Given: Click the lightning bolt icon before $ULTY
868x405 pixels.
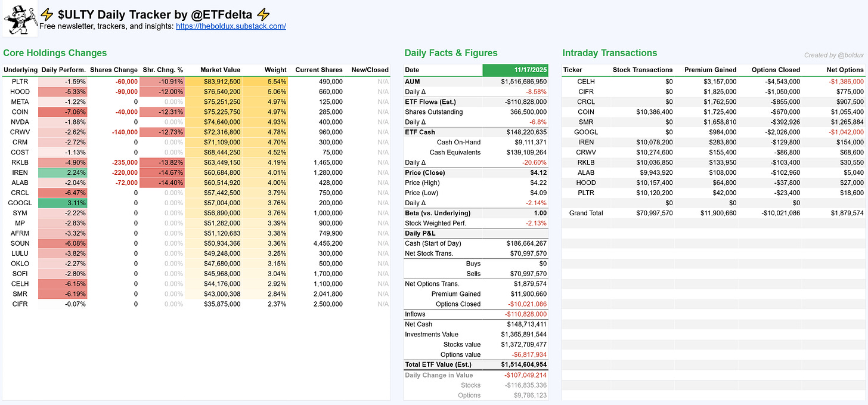Looking at the screenshot, I should pos(48,15).
